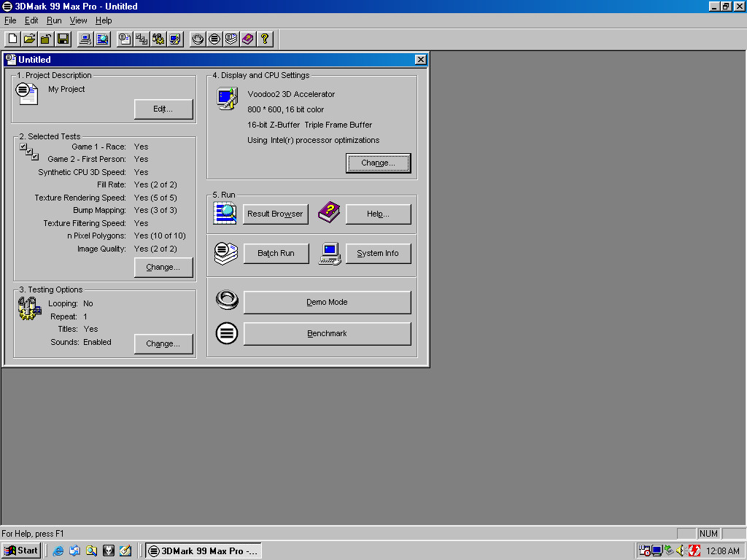Screen dimensions: 747x560
Task: Click the Help... button in Run section
Action: 379,214
